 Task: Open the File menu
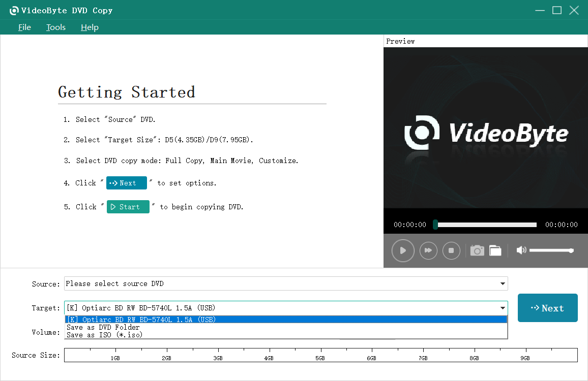coord(24,27)
